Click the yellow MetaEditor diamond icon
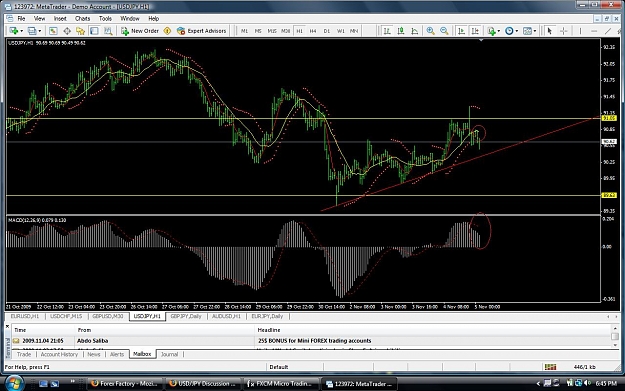Screen dimensions: 625x391 click(x=167, y=31)
